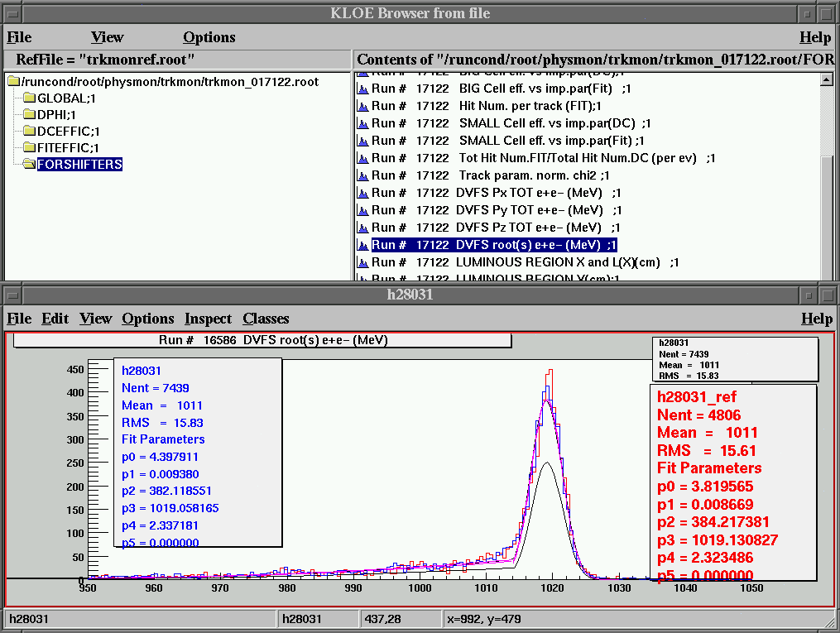The height and width of the screenshot is (633, 840).
Task: Click the trkmon_017122.root root folder icon
Action: pos(14,81)
